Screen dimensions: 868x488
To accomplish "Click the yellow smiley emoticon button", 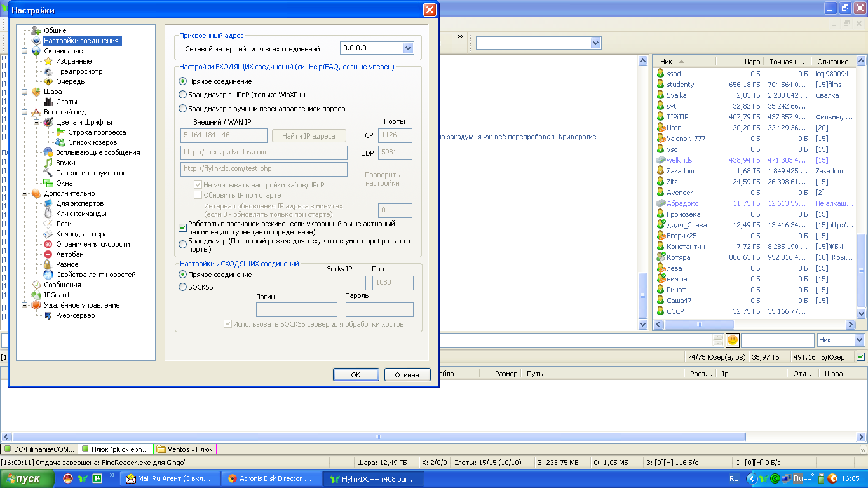I will pyautogui.click(x=733, y=340).
